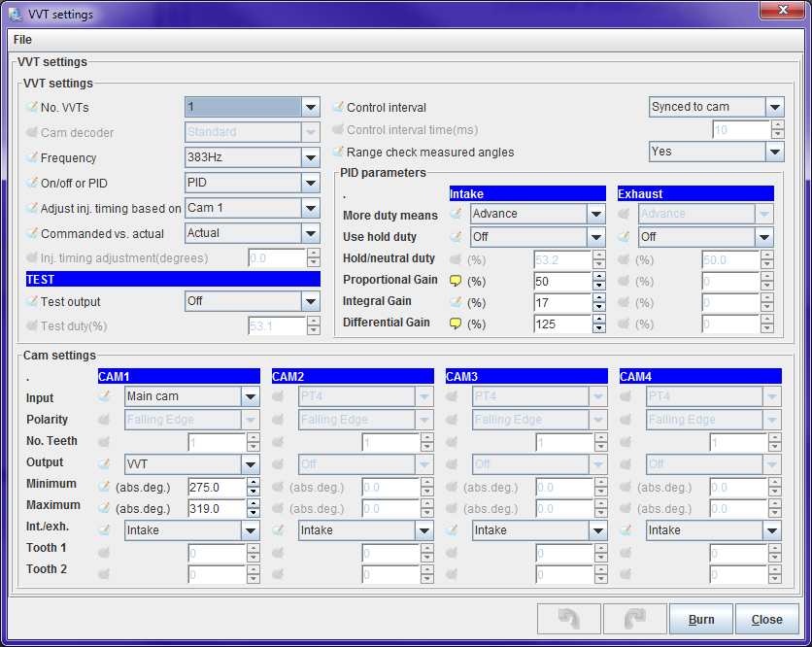
Task: Click the pencil icon beside Test output
Action: [32, 302]
